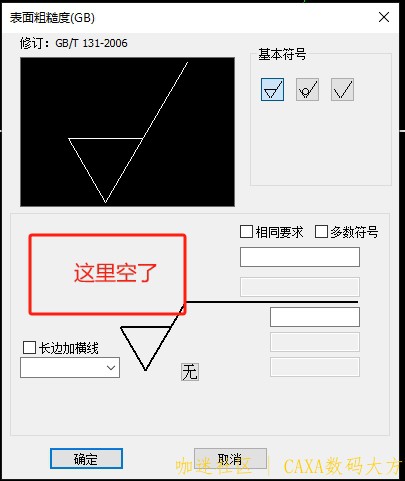Screen dimensions: 405x481
Task: Confirm with the 确定 button
Action: [86, 459]
